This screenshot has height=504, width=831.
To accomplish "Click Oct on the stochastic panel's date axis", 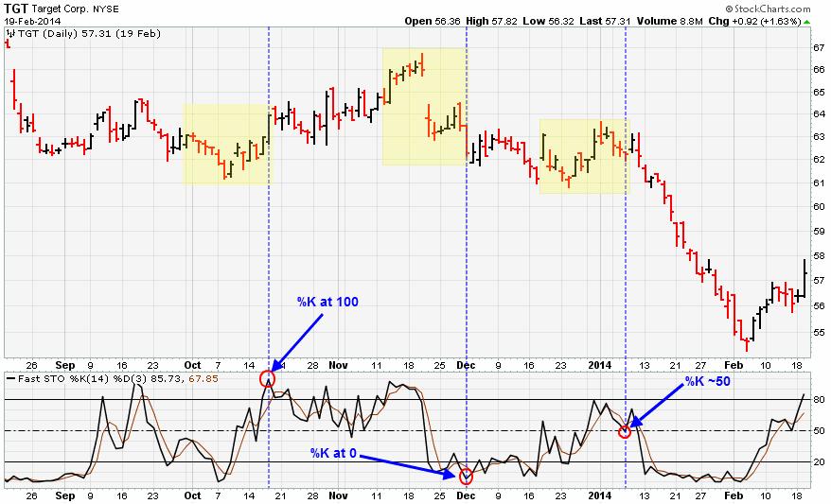I will (192, 496).
